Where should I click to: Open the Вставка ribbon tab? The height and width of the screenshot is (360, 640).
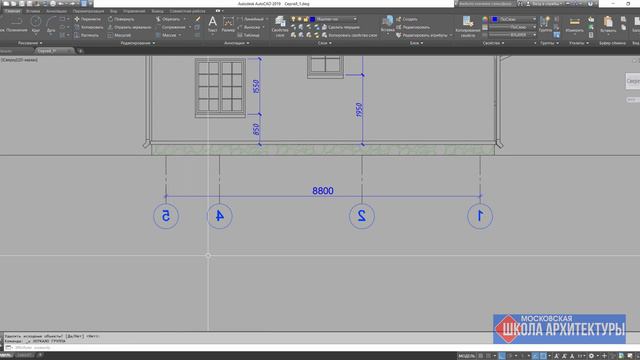click(33, 11)
